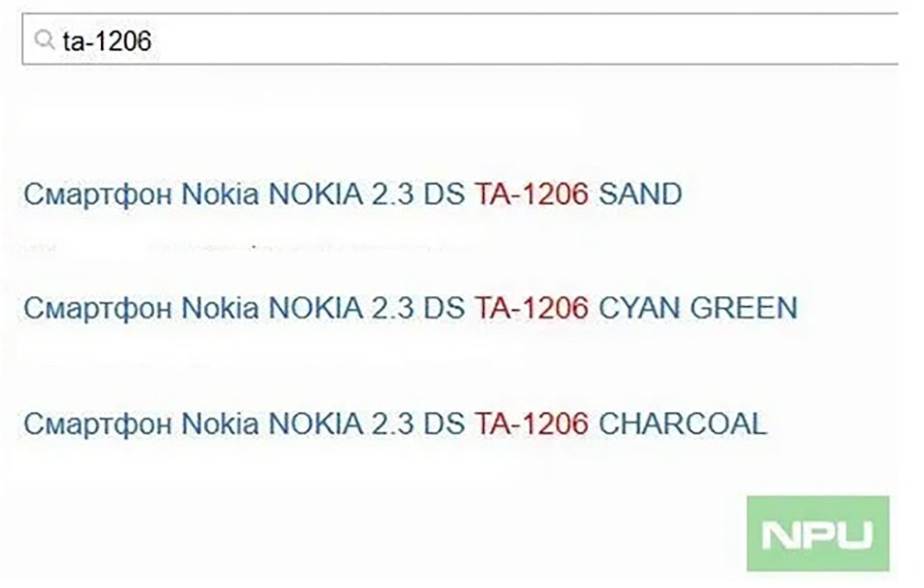Screen dimensions: 924x588
Task: Click NOKIA 2.3 DS in the SAND result
Action: pyautogui.click(x=367, y=194)
